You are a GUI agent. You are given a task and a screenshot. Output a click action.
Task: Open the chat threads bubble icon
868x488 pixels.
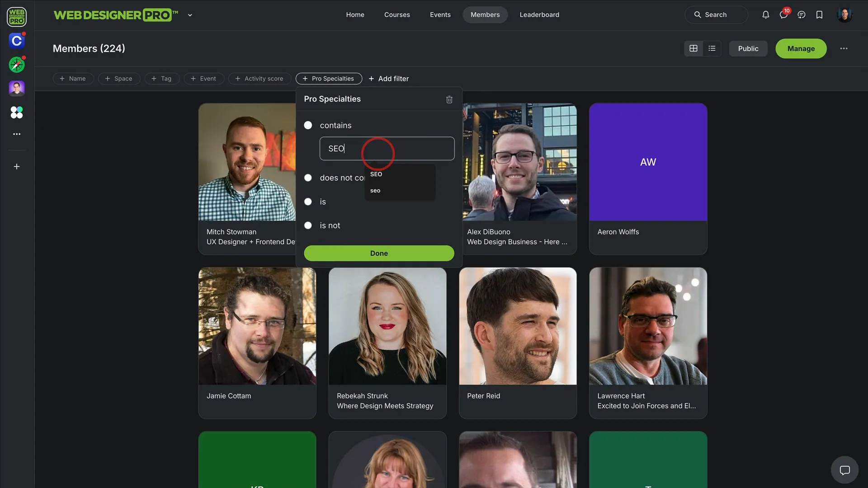[x=802, y=15]
